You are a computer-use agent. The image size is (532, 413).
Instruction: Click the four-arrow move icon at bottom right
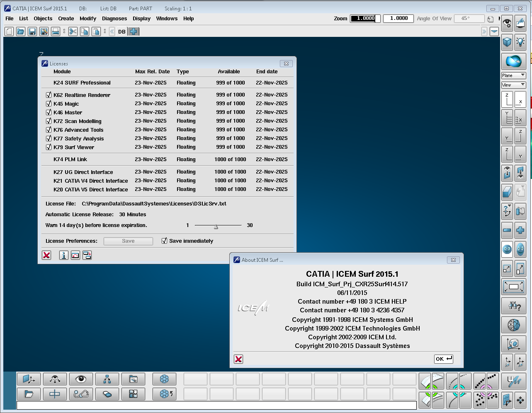click(520, 400)
